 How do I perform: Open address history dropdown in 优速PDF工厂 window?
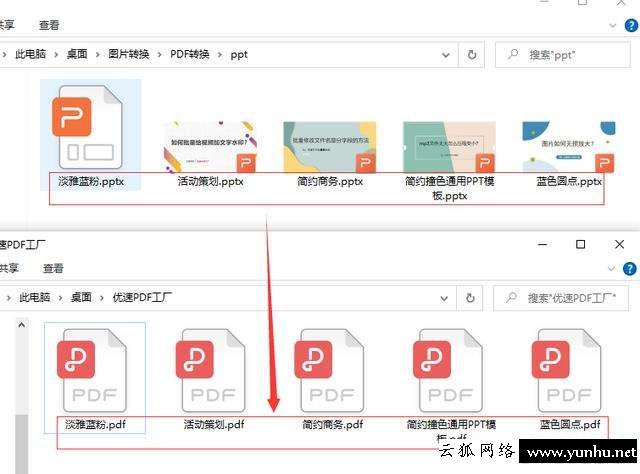point(444,298)
